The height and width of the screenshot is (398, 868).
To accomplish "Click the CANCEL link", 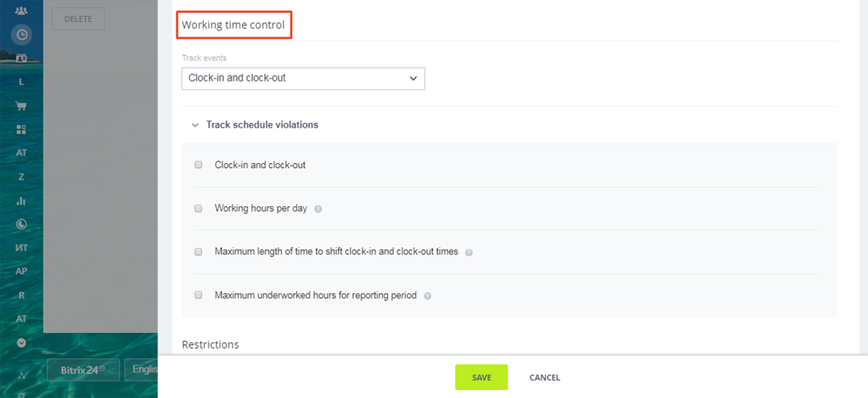I will coord(545,377).
